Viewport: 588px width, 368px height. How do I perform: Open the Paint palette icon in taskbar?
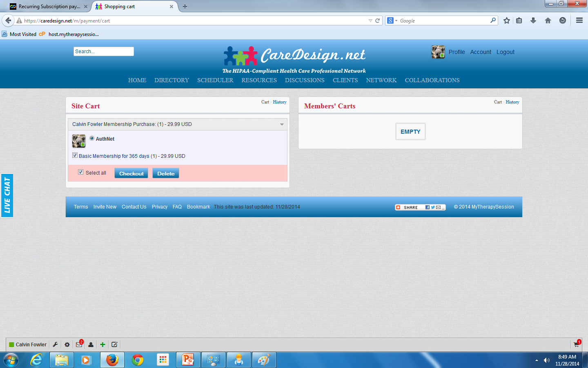(x=264, y=360)
